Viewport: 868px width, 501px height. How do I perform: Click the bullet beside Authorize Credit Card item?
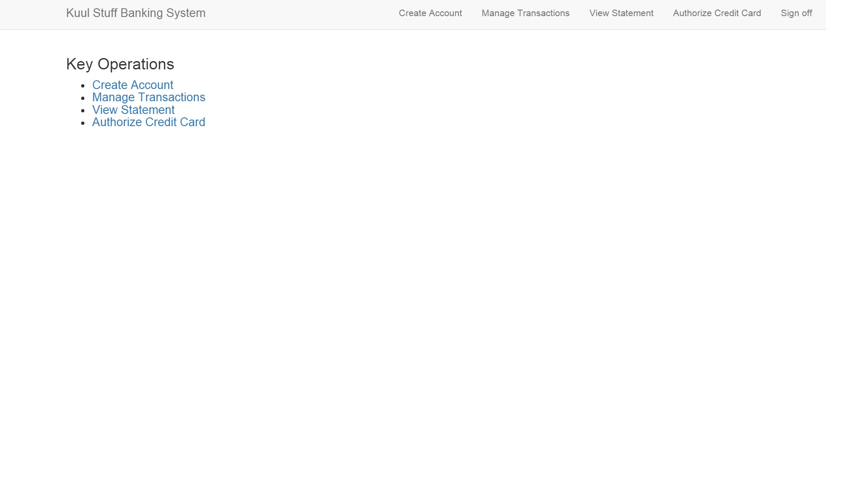click(83, 123)
